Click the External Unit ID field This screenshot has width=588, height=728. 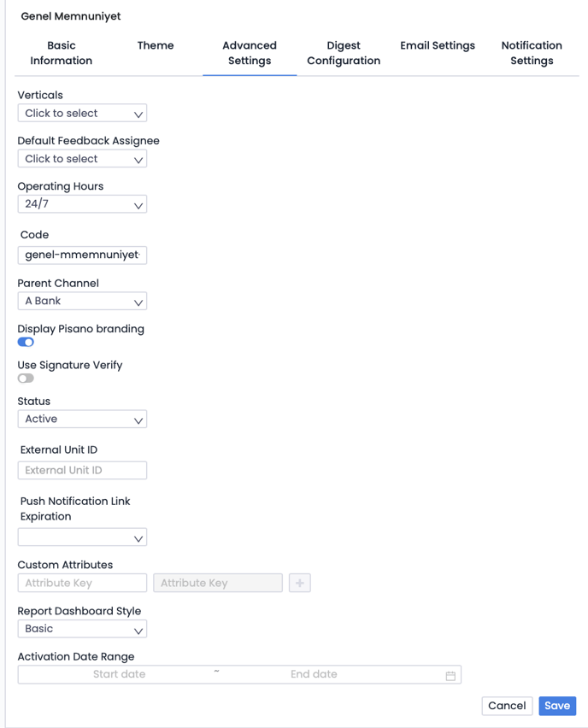[82, 470]
